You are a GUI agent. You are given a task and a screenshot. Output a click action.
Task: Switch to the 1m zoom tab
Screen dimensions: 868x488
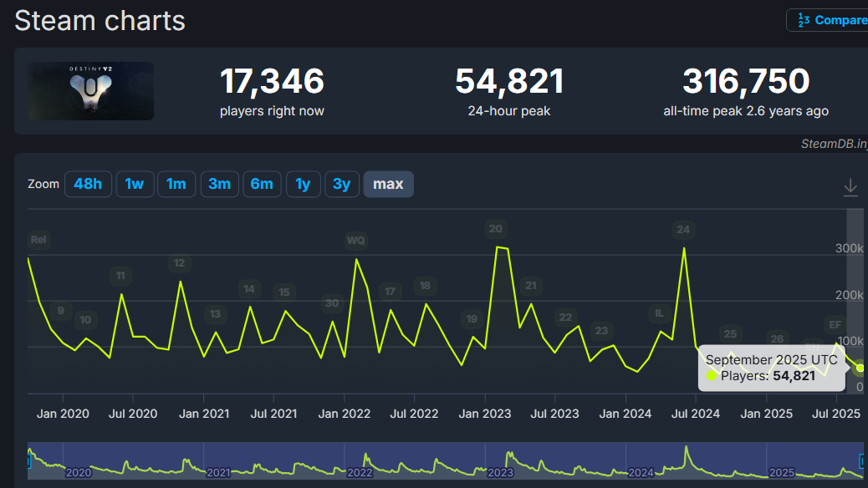176,184
